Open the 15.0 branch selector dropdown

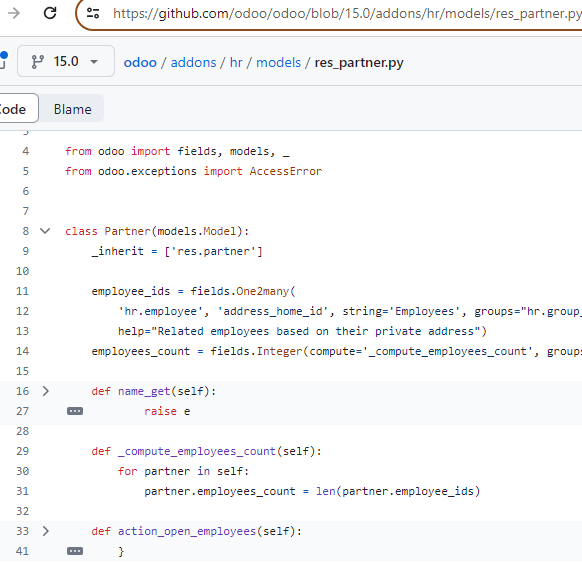coord(66,61)
